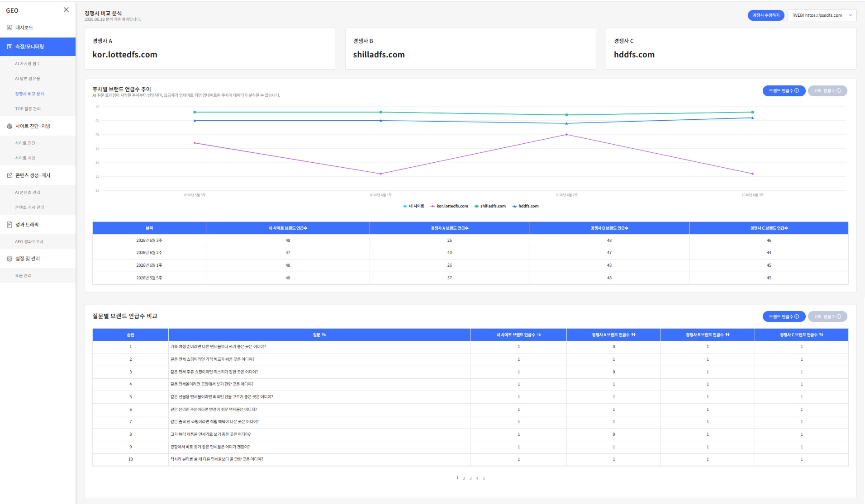Close the GEO sidebar with the X
This screenshot has width=865, height=504.
66,9
